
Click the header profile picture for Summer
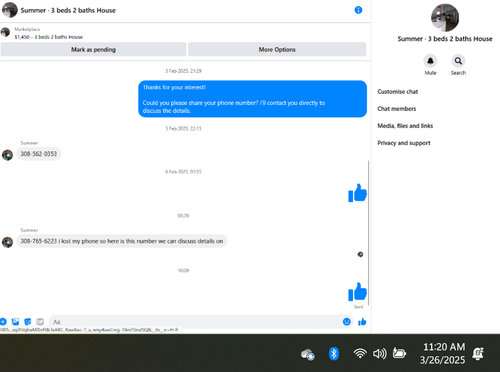(10, 10)
